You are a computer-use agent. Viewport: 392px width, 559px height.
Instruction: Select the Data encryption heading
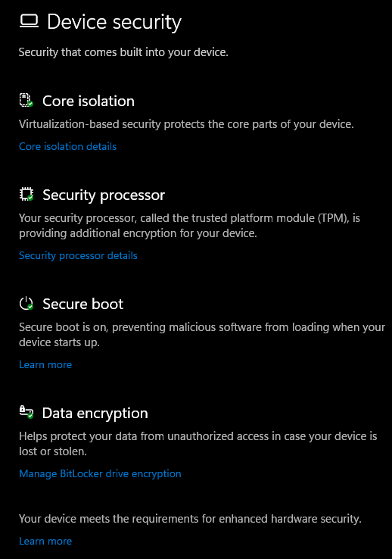[95, 414]
